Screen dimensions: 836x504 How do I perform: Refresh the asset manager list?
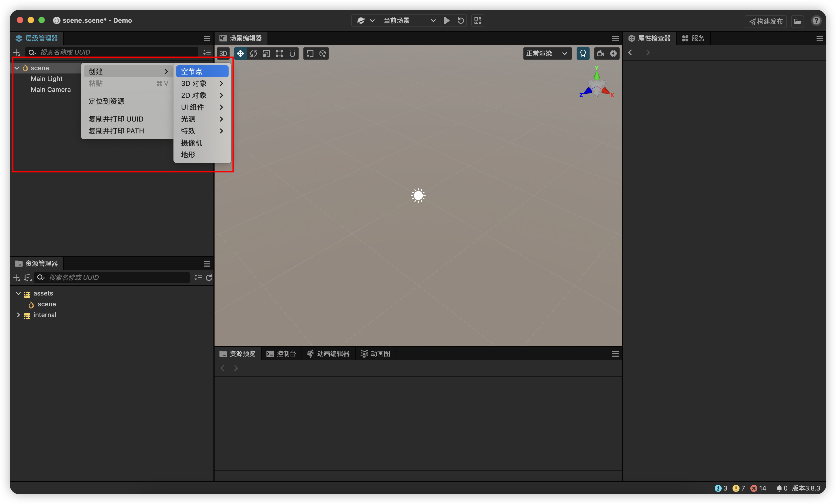pyautogui.click(x=209, y=278)
